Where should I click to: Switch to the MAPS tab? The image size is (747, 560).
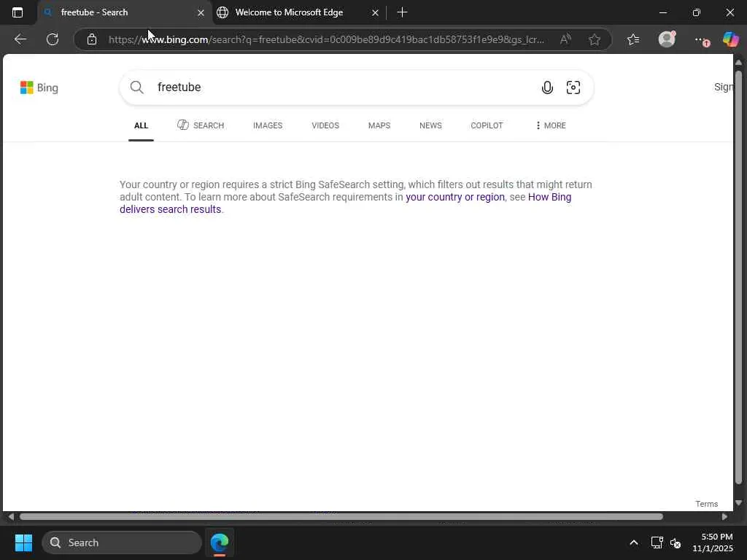tap(379, 125)
